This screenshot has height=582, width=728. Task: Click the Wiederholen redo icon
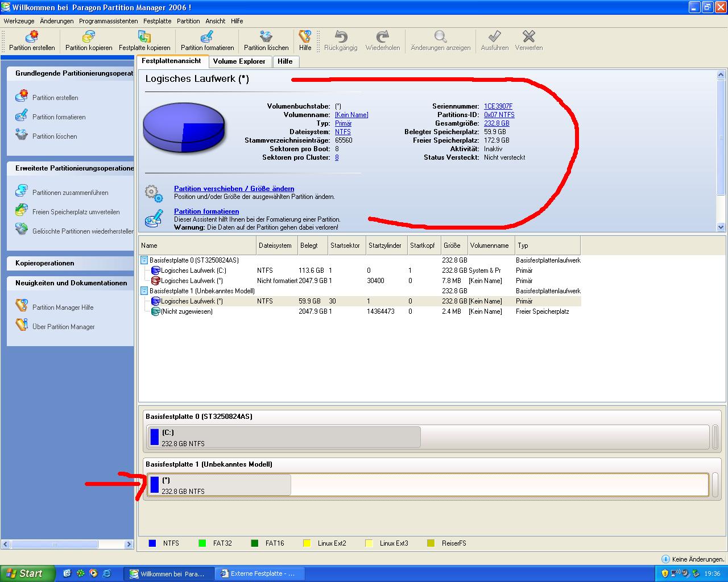click(x=382, y=36)
